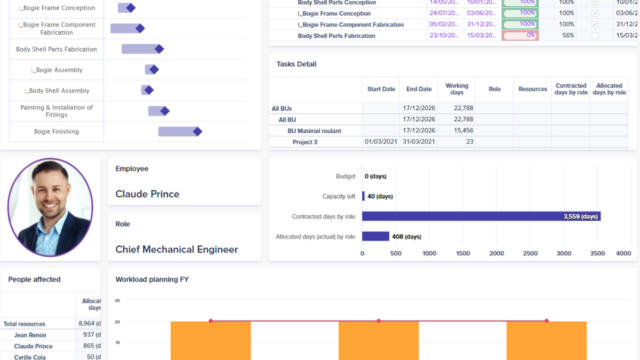Click the Bogie Assembly Gantt milestone diamond
The width and height of the screenshot is (640, 360).
coord(154,70)
